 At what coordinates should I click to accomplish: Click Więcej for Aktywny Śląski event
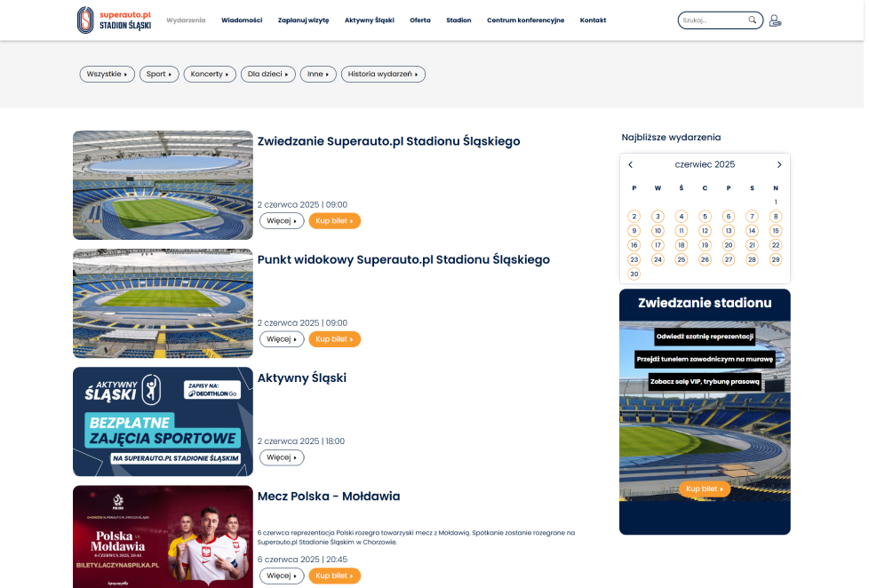coord(281,457)
